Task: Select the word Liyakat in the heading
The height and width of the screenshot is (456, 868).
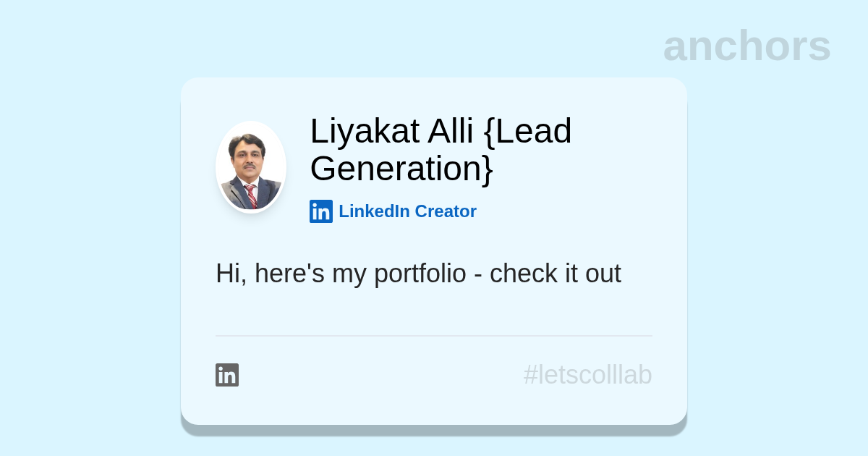Action: click(x=365, y=132)
